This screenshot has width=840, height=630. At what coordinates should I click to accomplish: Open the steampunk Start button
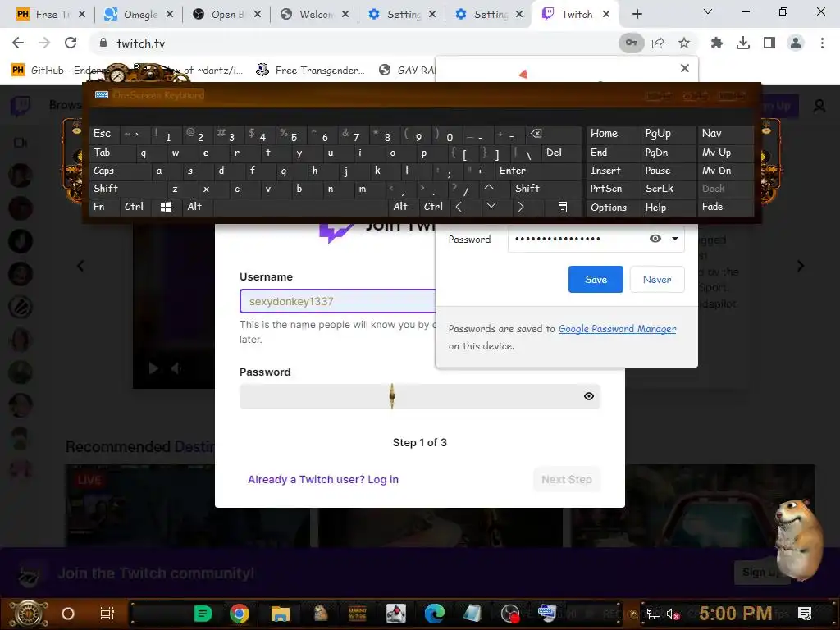29,614
